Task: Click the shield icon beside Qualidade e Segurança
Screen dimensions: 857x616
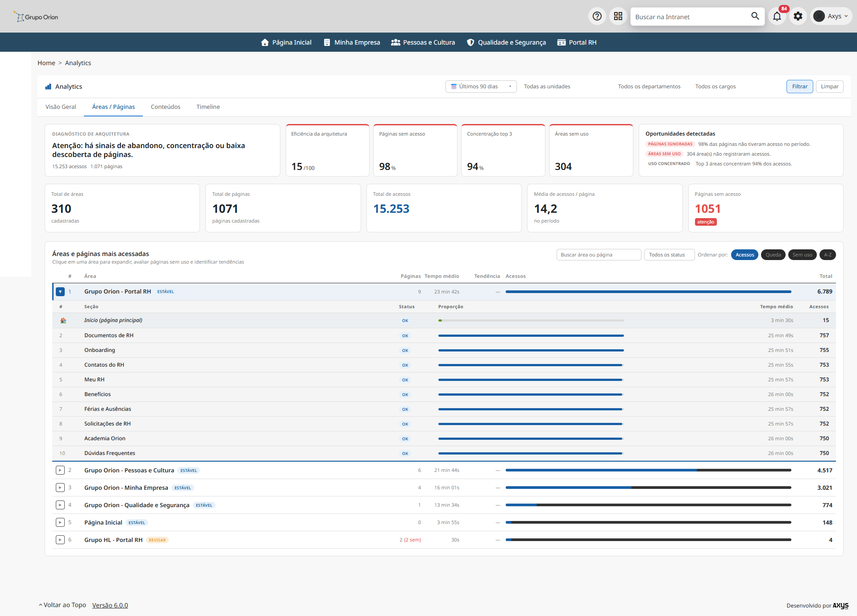Action: click(470, 42)
